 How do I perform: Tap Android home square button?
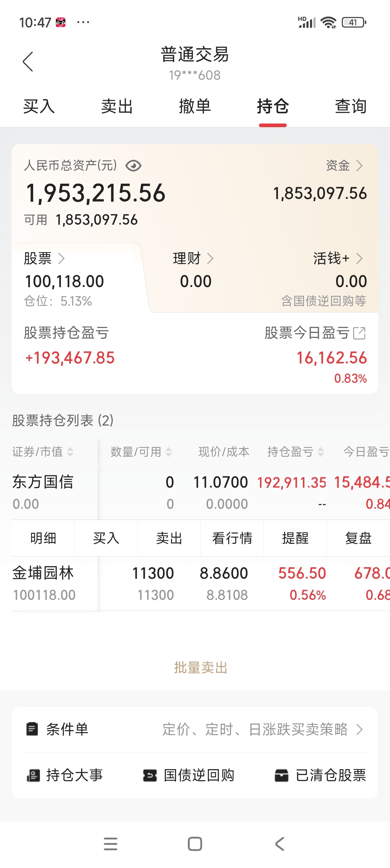click(195, 844)
